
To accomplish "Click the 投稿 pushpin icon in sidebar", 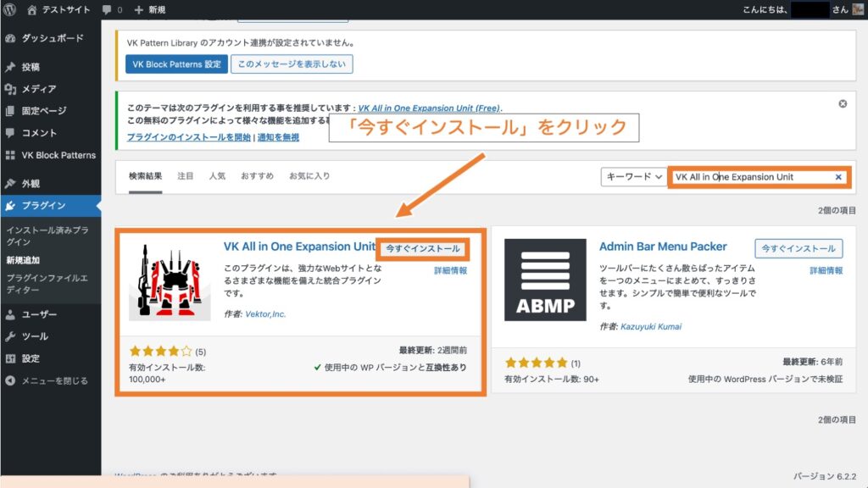I will click(x=12, y=65).
